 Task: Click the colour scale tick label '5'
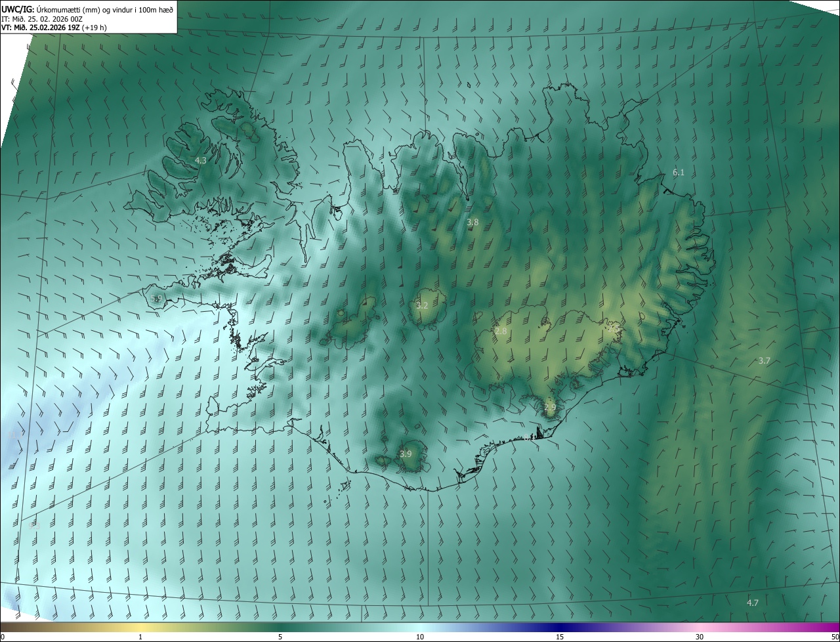coord(280,637)
